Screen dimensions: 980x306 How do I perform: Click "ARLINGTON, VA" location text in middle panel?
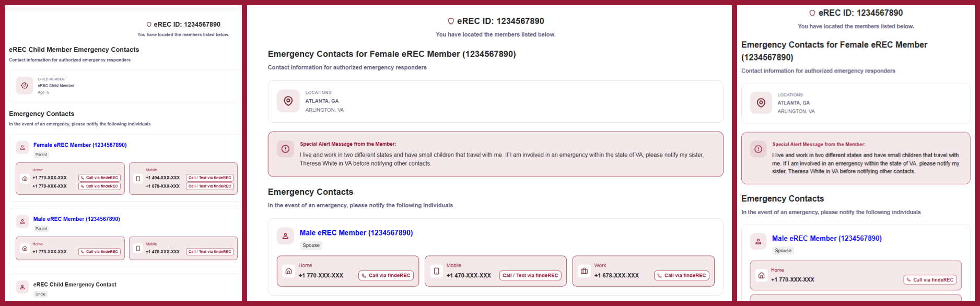324,110
